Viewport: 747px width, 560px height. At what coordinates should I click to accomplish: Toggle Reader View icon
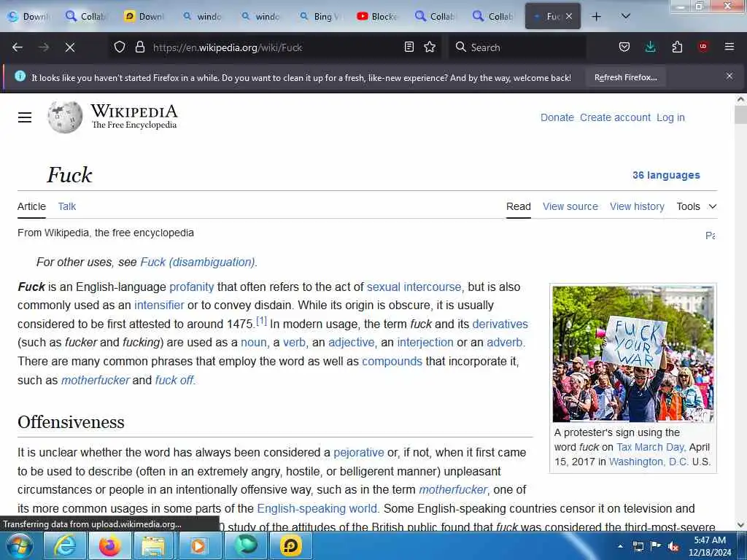(x=409, y=47)
